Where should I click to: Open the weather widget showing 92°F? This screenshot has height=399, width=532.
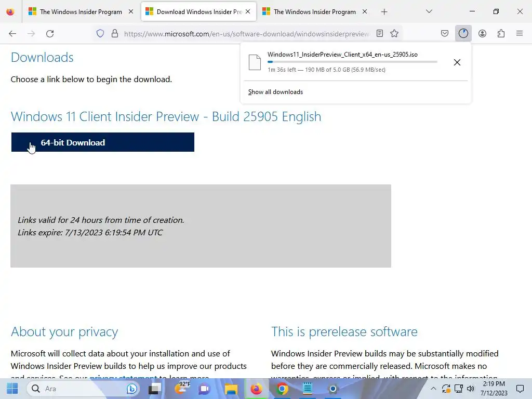click(182, 388)
